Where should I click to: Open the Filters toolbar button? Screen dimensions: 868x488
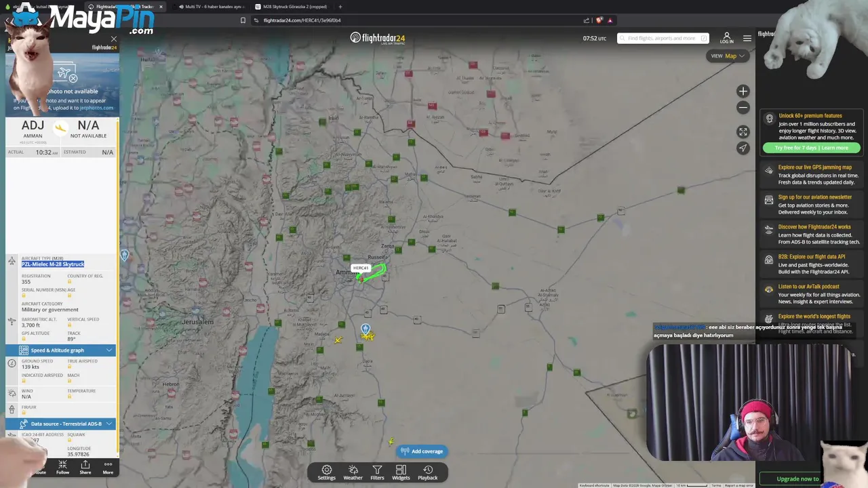377,472
